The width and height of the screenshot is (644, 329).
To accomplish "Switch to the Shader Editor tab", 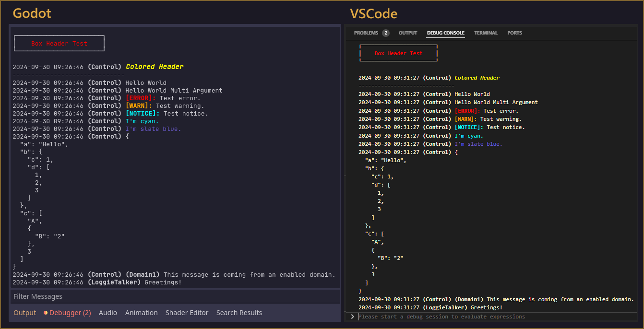I will [x=187, y=313].
